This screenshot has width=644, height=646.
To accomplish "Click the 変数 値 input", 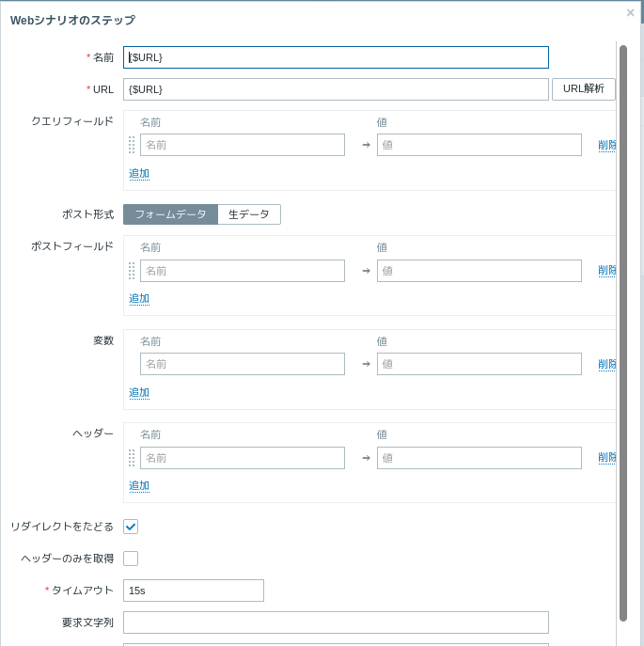I will 479,364.
